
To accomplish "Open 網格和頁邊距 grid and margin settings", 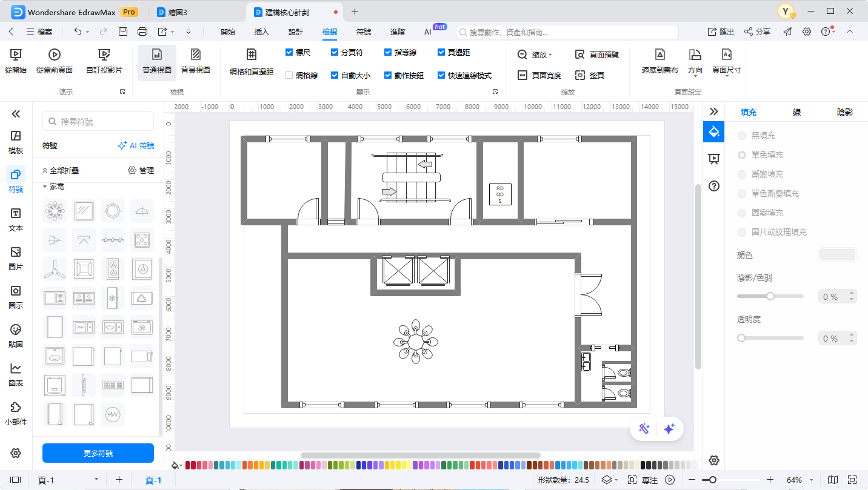I will (252, 62).
